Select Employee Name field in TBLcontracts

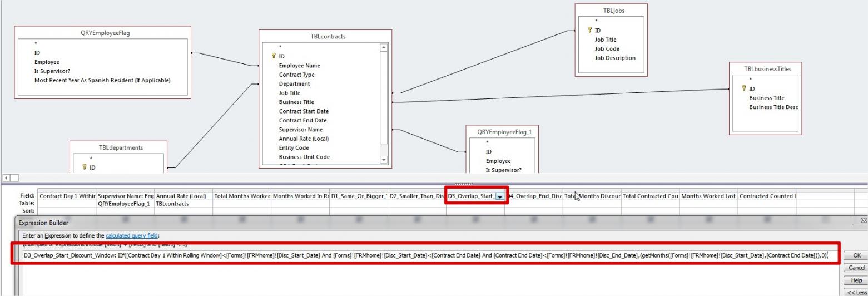tap(299, 66)
